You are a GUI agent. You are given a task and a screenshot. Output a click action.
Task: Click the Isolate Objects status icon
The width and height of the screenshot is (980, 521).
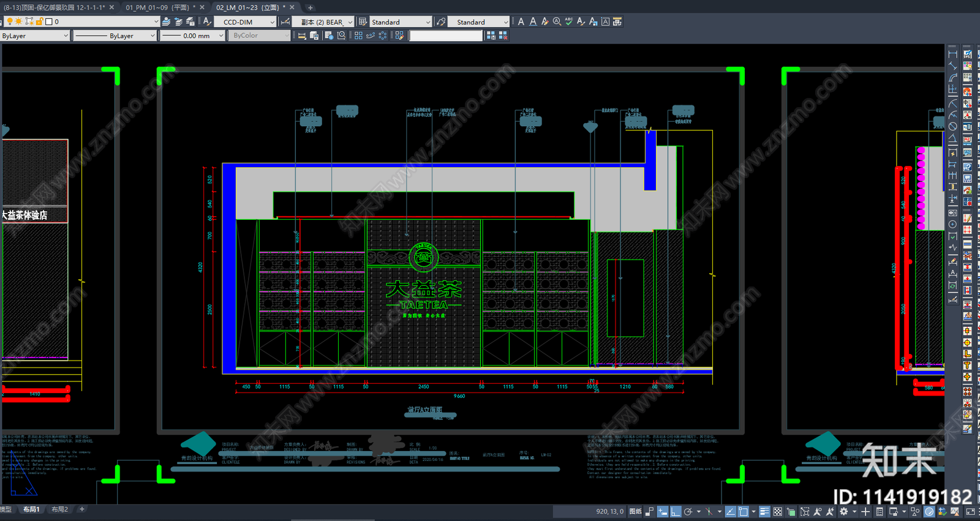pos(915,511)
